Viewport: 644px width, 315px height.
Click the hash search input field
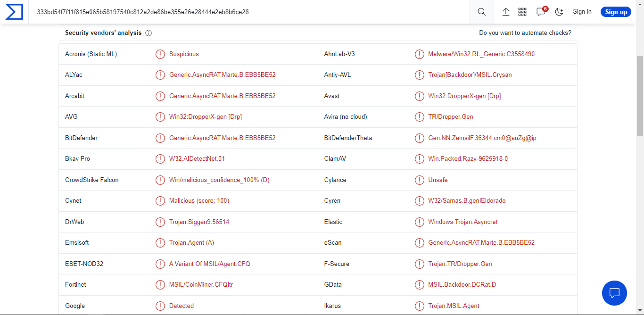(x=249, y=12)
